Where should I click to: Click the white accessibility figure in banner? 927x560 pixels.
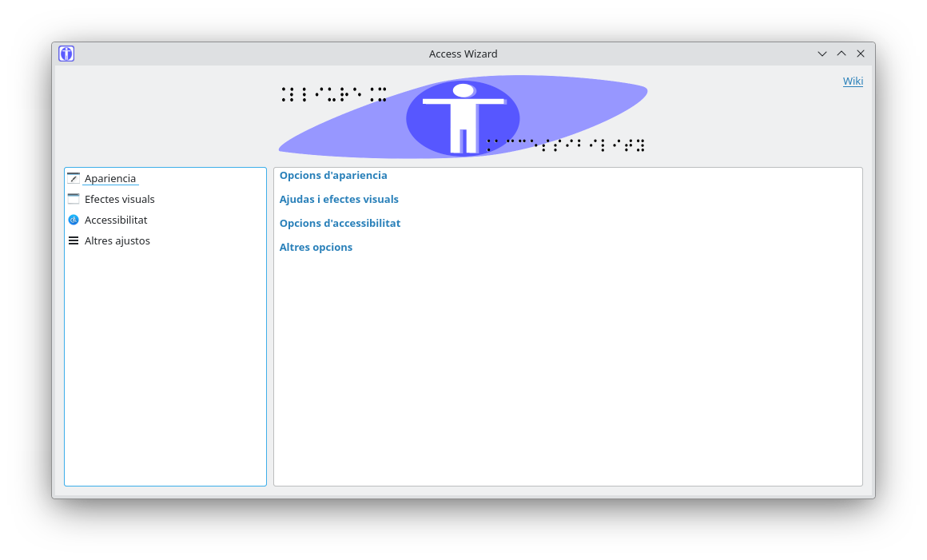coord(463,117)
